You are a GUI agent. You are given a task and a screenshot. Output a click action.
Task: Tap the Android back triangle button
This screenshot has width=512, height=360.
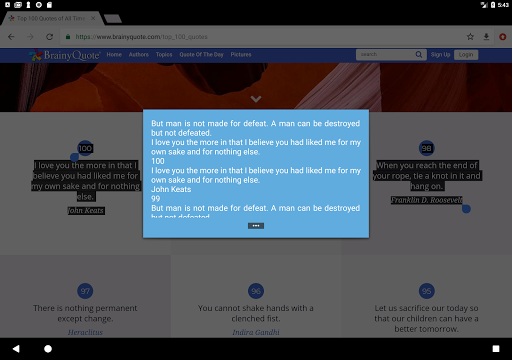[16, 349]
